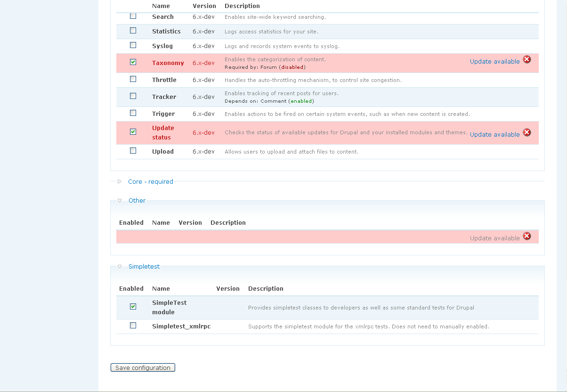Enable the Search module checkbox

point(133,16)
